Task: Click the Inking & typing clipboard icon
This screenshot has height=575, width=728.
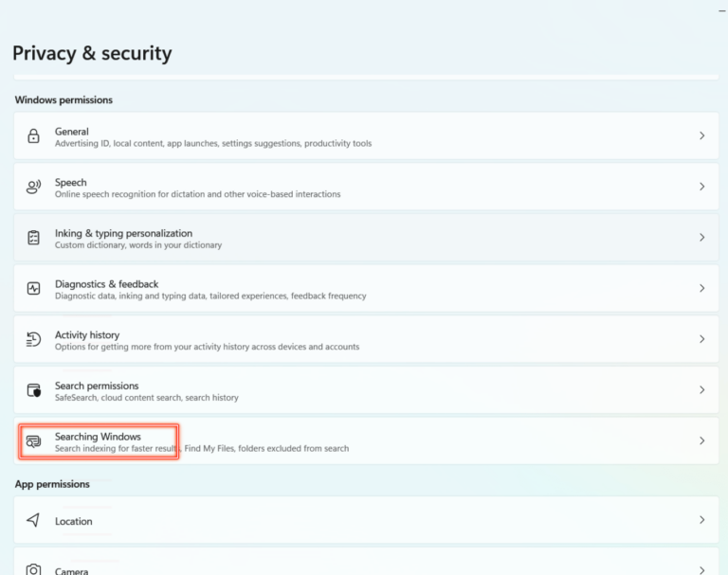Action: tap(34, 238)
